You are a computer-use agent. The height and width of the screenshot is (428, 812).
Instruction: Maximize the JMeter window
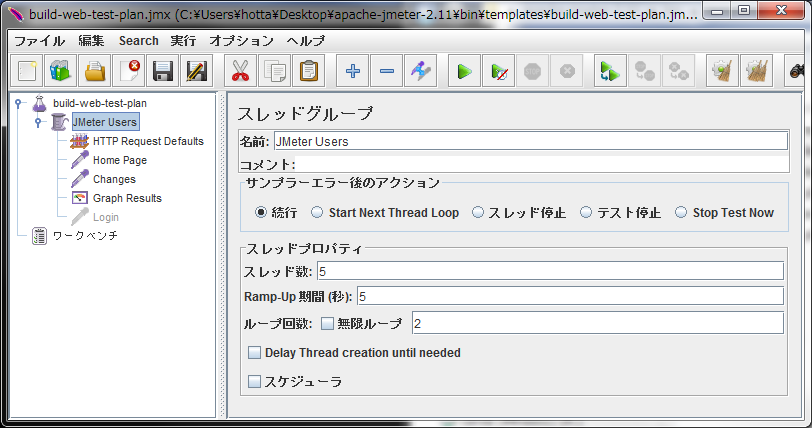744,11
